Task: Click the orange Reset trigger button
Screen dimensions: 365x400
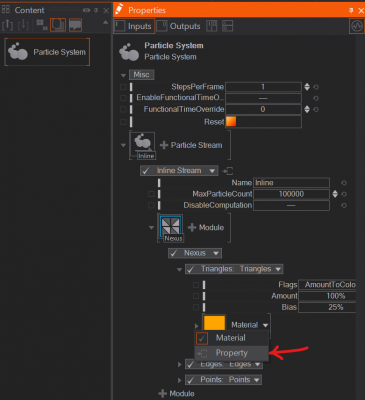Action: click(231, 122)
